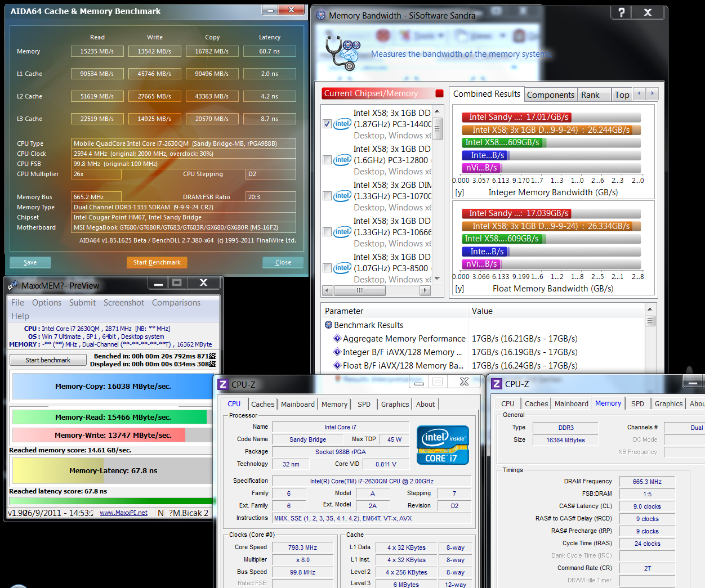Image resolution: width=705 pixels, height=588 pixels.
Task: Click the Intel Core i7 logo badge
Action: (x=442, y=445)
